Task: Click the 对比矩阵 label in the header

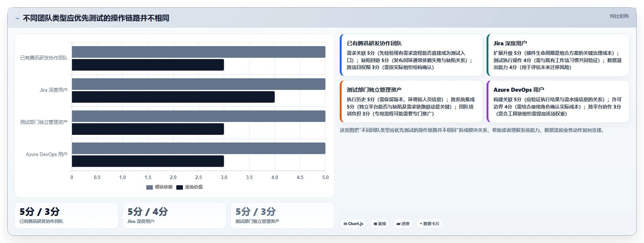Action: pyautogui.click(x=619, y=16)
